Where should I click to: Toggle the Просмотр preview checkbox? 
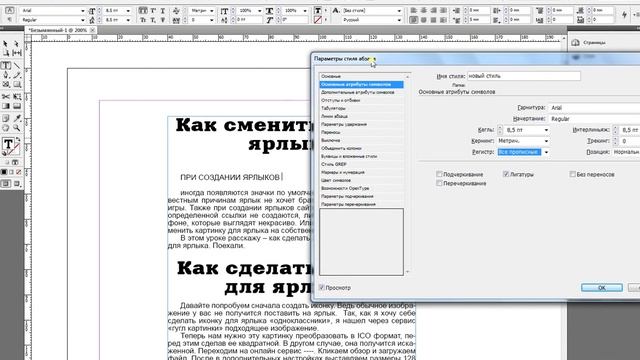(x=322, y=287)
